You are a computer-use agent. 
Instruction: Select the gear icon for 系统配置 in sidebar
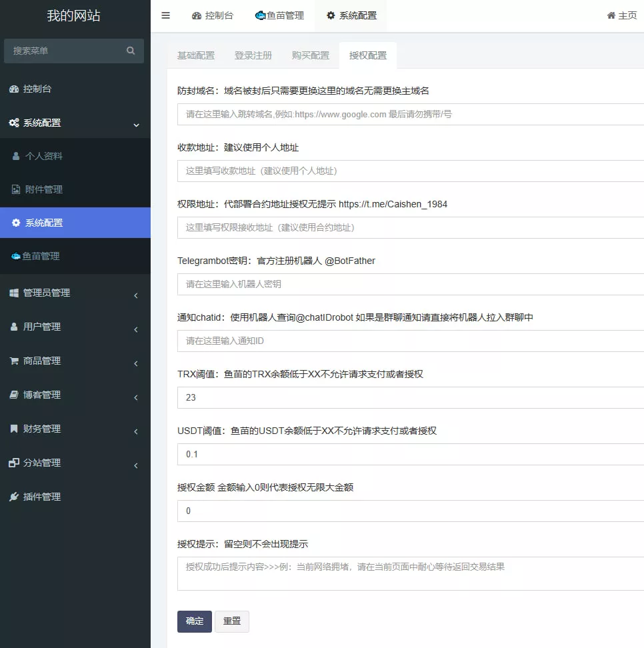tap(15, 123)
